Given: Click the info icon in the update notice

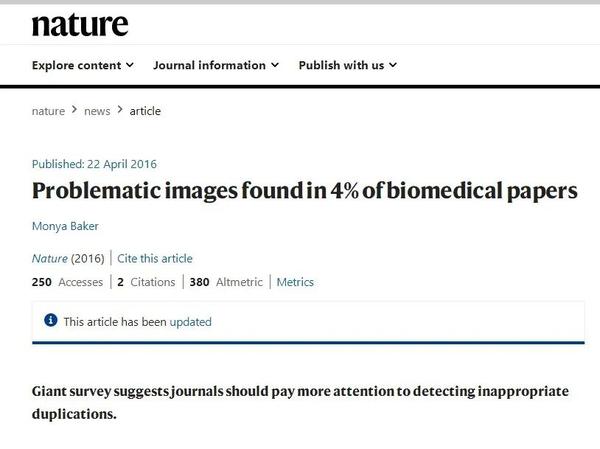Looking at the screenshot, I should [51, 321].
